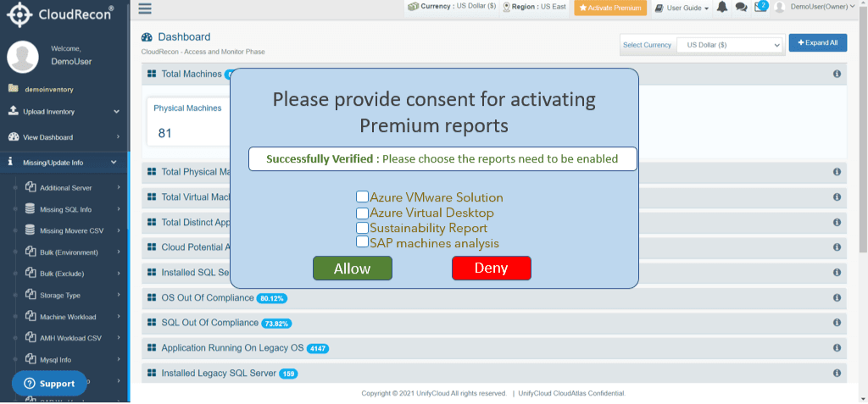Select the demoinventory link
Viewport: 868px width, 404px height.
click(x=49, y=89)
